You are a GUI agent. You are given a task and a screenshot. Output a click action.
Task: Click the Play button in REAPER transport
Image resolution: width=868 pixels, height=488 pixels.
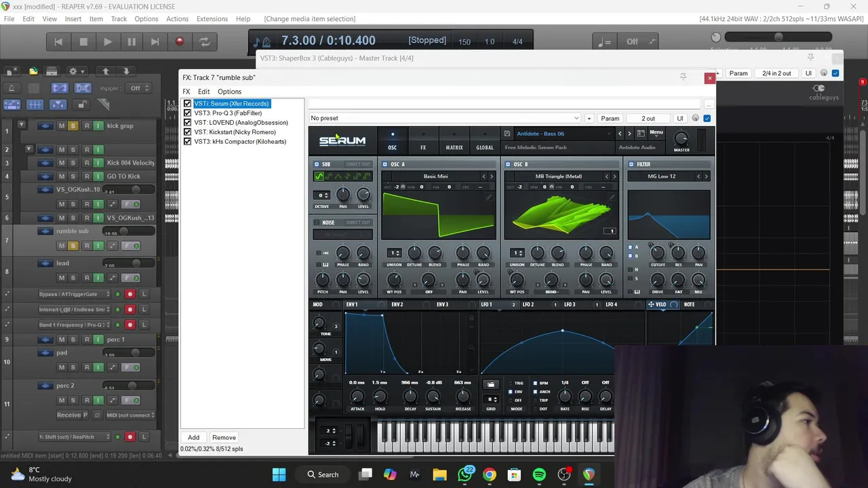tap(107, 42)
